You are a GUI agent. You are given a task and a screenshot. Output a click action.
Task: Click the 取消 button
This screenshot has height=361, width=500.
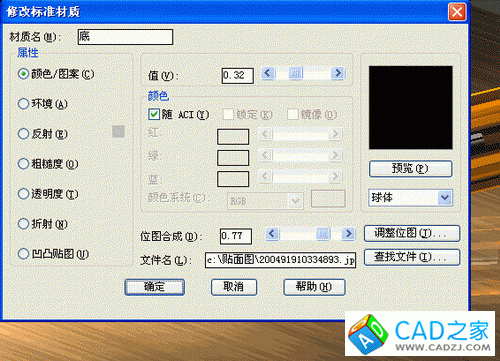pos(234,287)
